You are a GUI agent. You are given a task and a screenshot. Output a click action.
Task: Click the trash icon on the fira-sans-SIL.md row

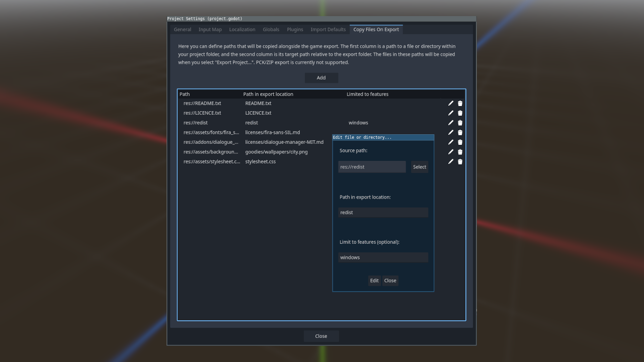(x=460, y=132)
